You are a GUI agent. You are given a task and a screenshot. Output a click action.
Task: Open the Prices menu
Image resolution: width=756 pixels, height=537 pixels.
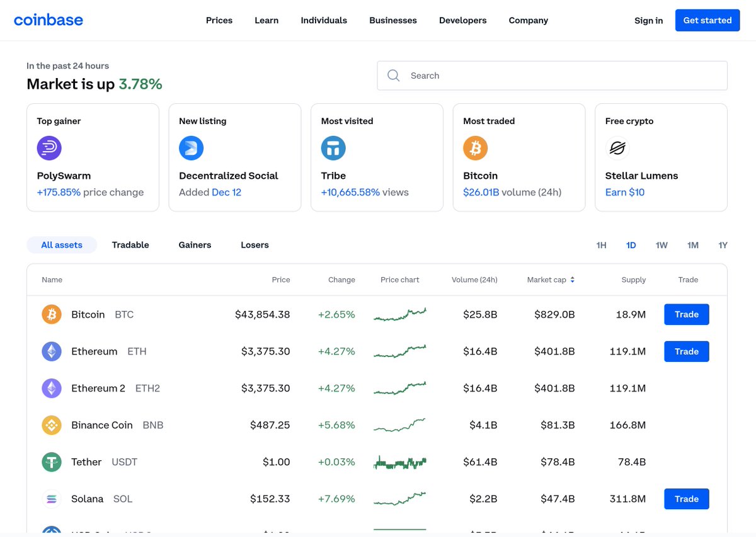pyautogui.click(x=219, y=20)
